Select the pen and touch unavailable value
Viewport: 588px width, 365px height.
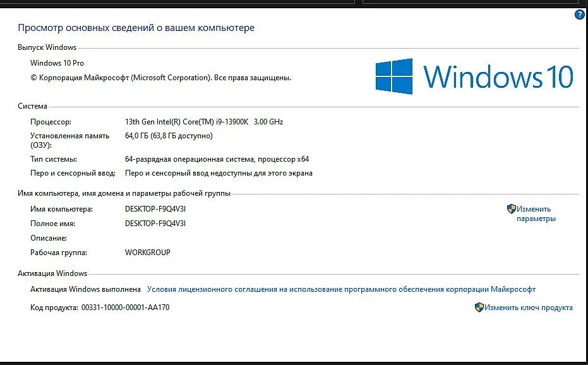(219, 173)
